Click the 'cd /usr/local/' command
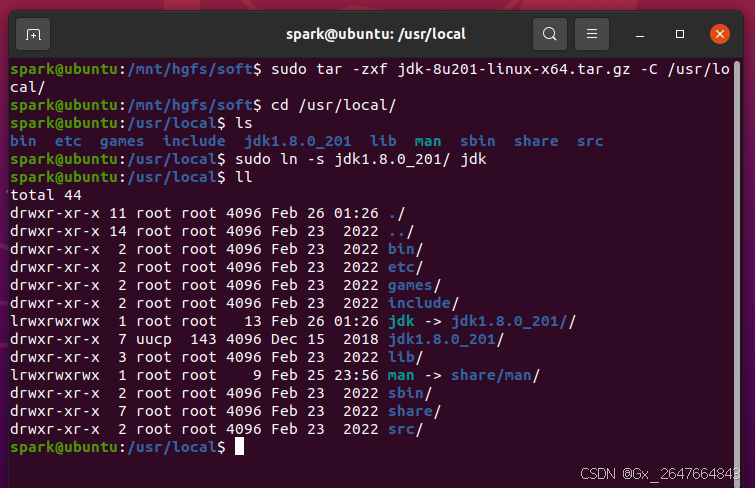Screen dimensions: 755x488 click(333, 105)
